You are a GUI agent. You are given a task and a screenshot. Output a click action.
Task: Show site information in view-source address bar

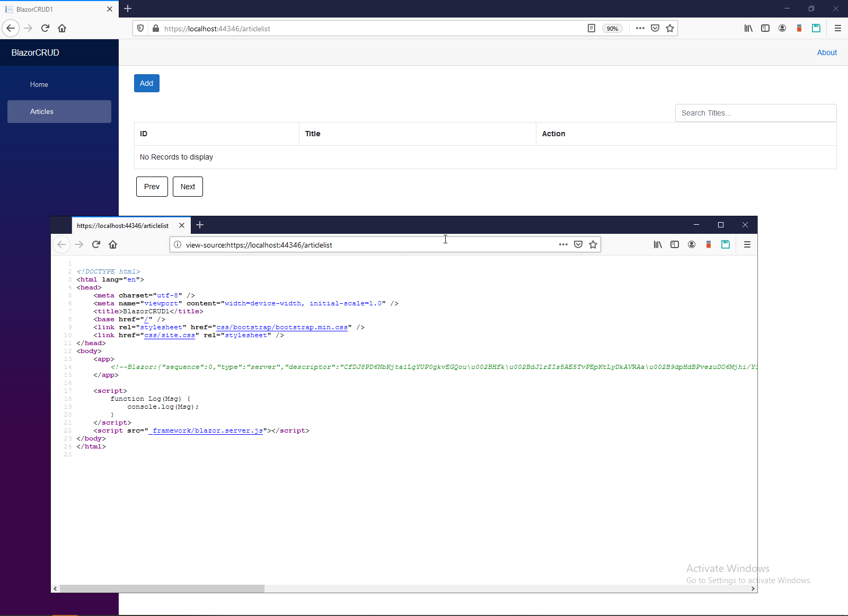point(178,244)
